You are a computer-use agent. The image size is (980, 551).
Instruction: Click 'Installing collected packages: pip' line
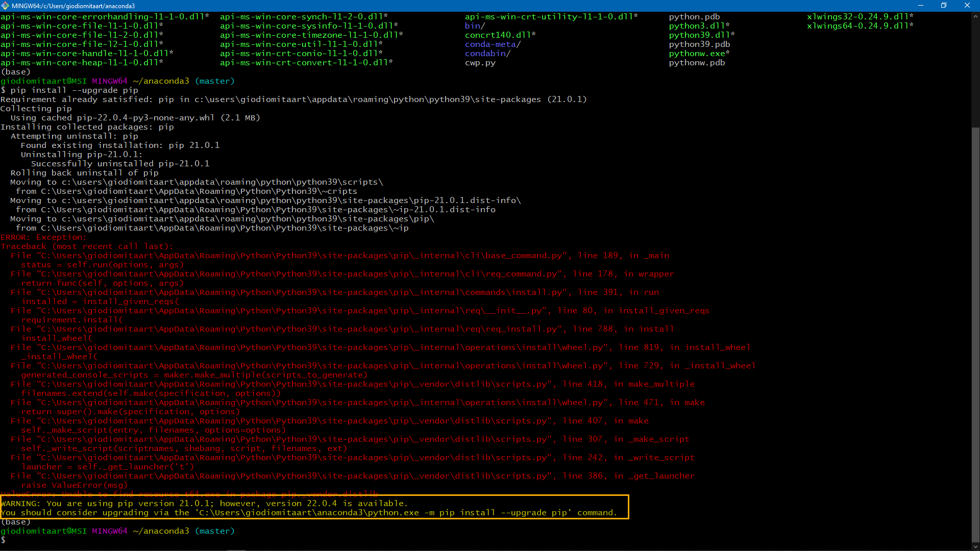click(87, 127)
